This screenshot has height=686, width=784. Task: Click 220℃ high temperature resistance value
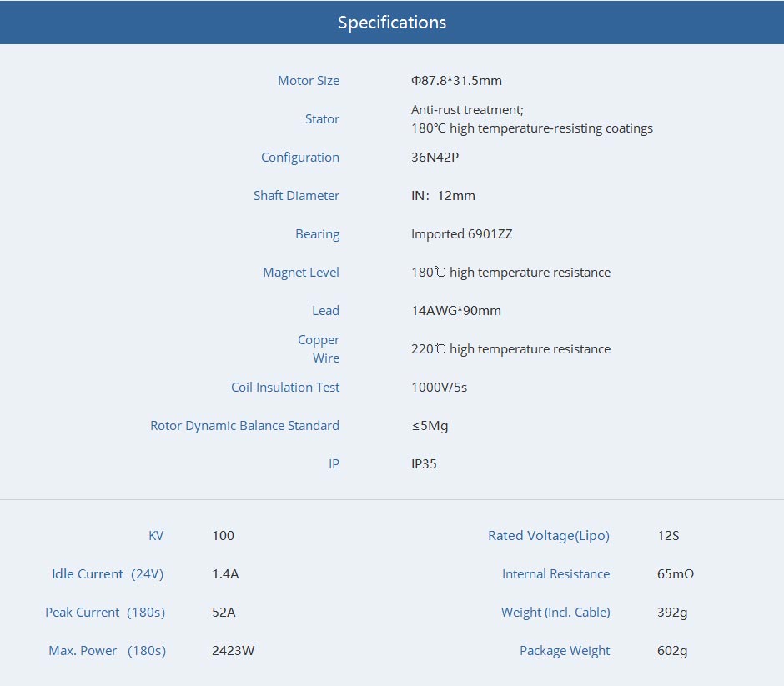510,348
